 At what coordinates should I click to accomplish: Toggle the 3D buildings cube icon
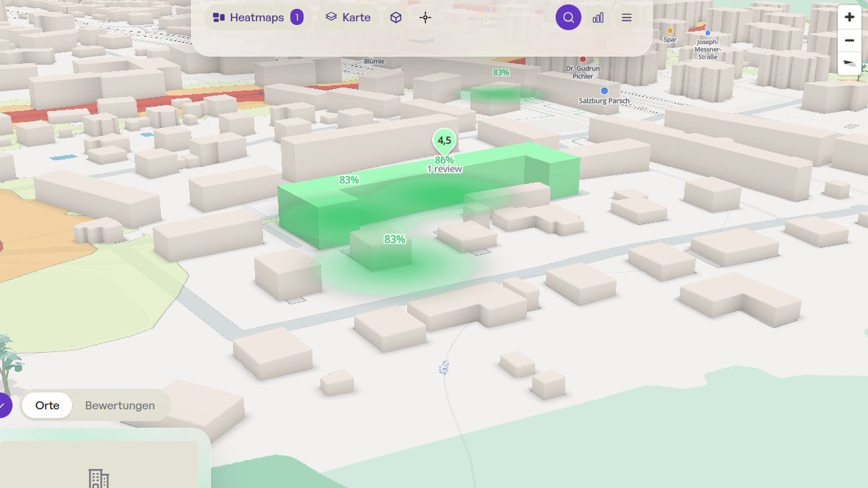[x=396, y=18]
